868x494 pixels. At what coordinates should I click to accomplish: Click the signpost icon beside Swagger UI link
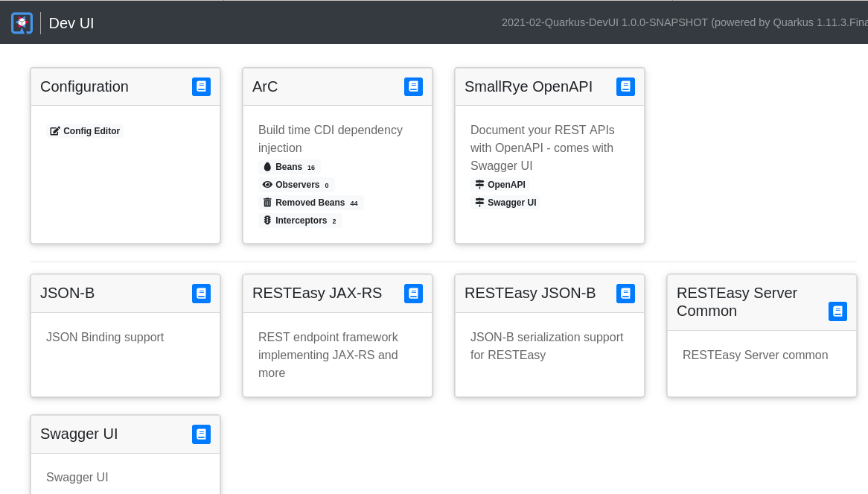point(479,202)
